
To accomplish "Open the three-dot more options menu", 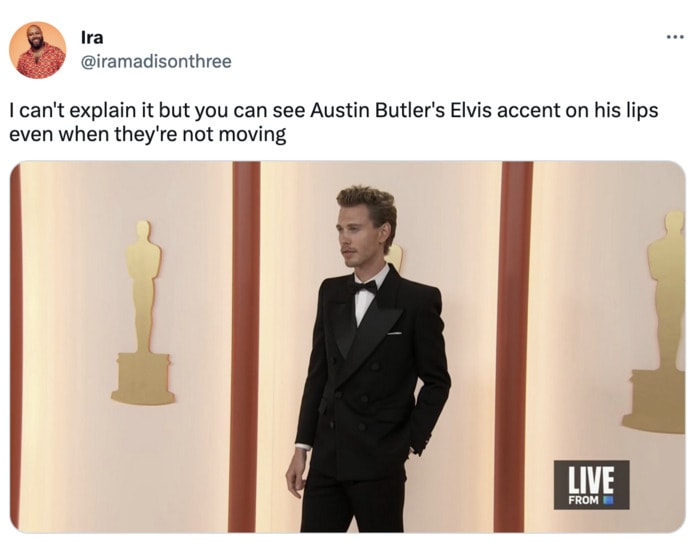I will (675, 37).
